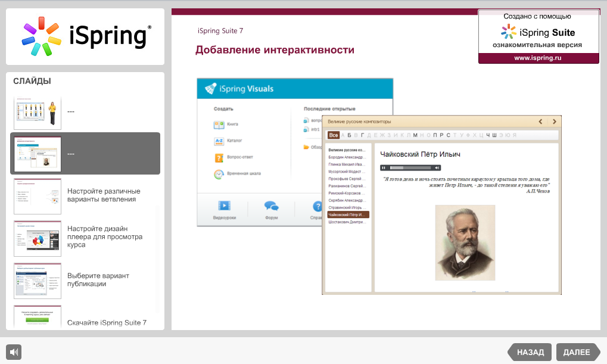
Task: Click the Вопрос-ответ question mark icon
Action: (219, 158)
